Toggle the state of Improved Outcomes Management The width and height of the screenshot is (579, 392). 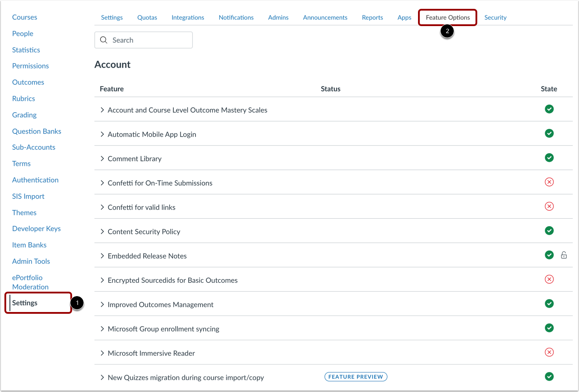(x=549, y=304)
